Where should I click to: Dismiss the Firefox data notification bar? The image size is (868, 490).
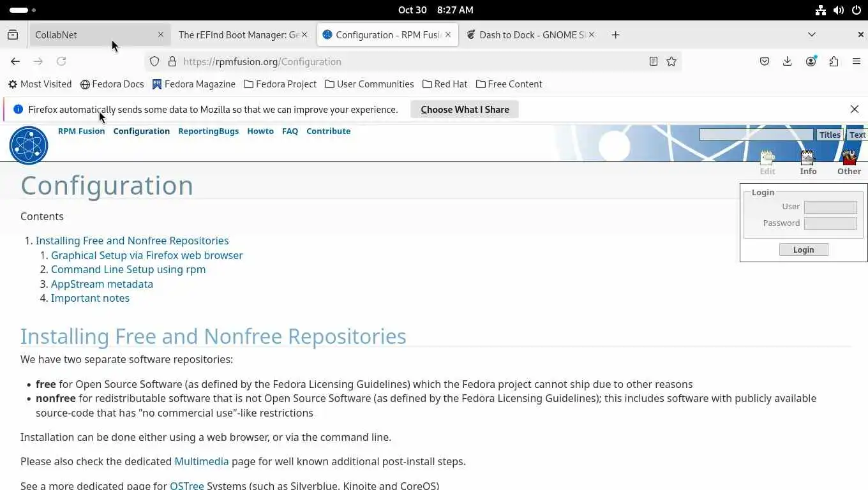[x=855, y=109]
